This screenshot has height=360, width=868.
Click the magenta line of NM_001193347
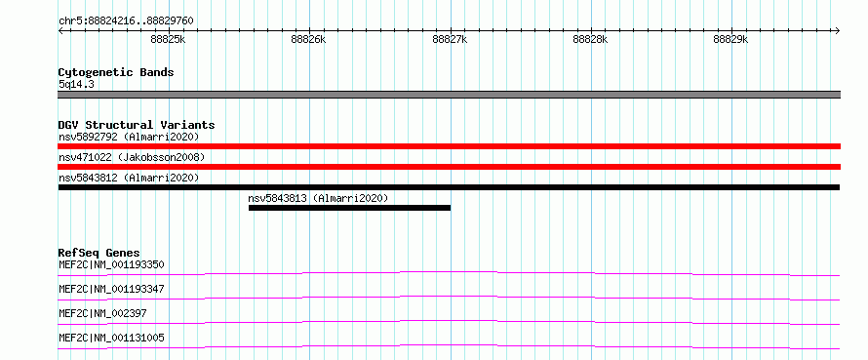(449, 298)
